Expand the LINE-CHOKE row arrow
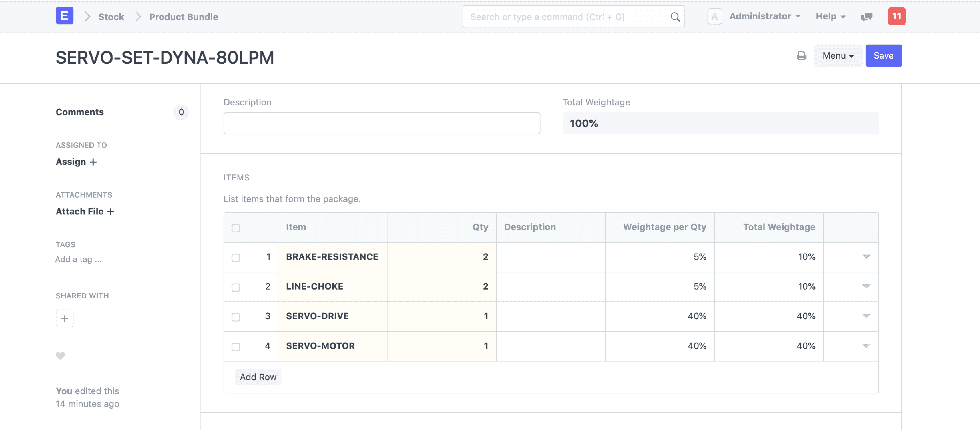This screenshot has height=430, width=980. pos(866,286)
